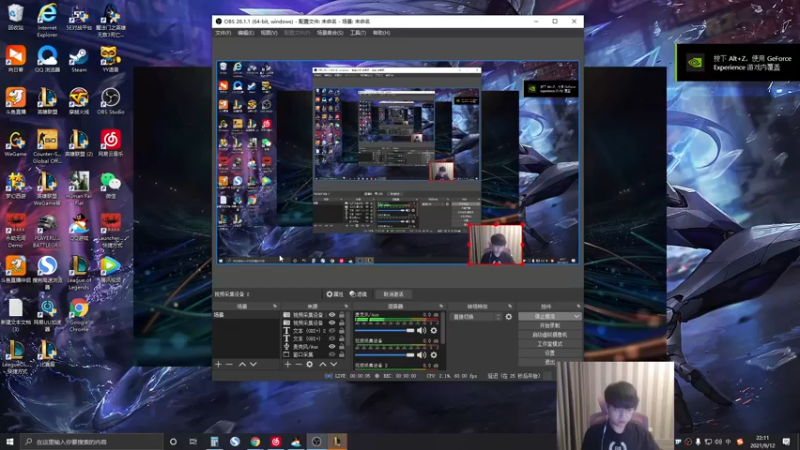Click 开始录制 start recording button
This screenshot has height=450, width=800.
coord(549,326)
